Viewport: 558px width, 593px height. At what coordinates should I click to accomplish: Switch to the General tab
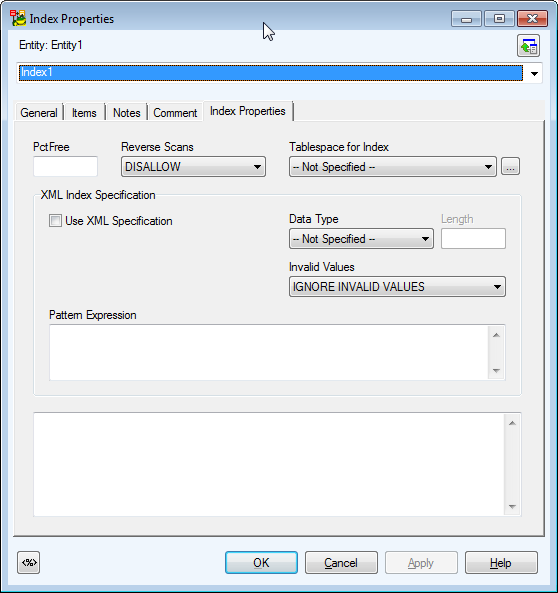point(39,113)
